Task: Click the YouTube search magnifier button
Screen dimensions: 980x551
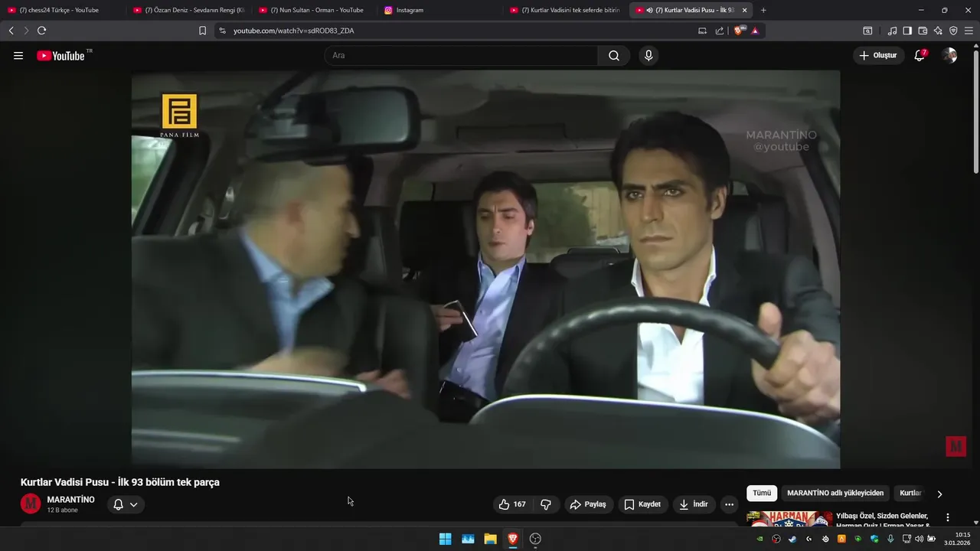Action: point(614,56)
